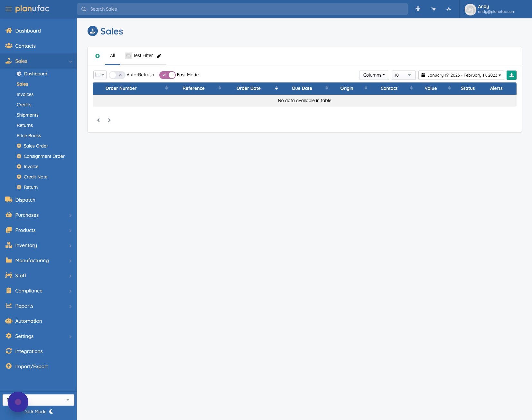532x420 pixels.
Task: Edit Test Filter with pencil icon
Action: click(x=159, y=56)
